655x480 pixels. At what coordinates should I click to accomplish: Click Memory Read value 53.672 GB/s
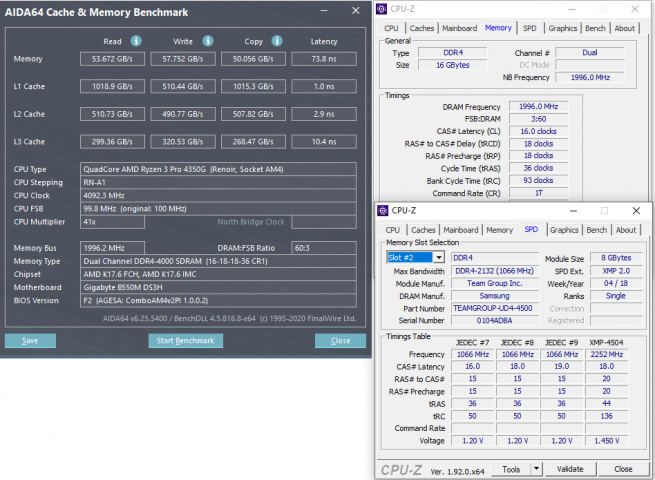tap(112, 59)
